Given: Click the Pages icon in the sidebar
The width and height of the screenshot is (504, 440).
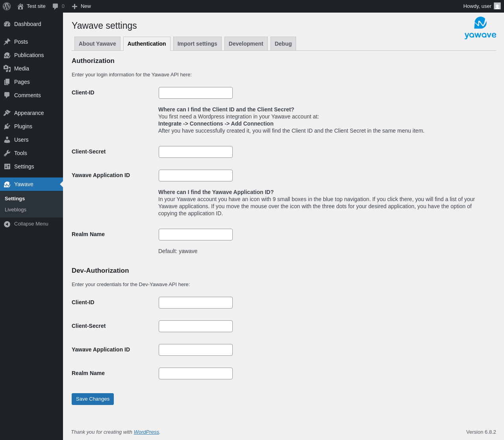Looking at the screenshot, I should point(7,82).
